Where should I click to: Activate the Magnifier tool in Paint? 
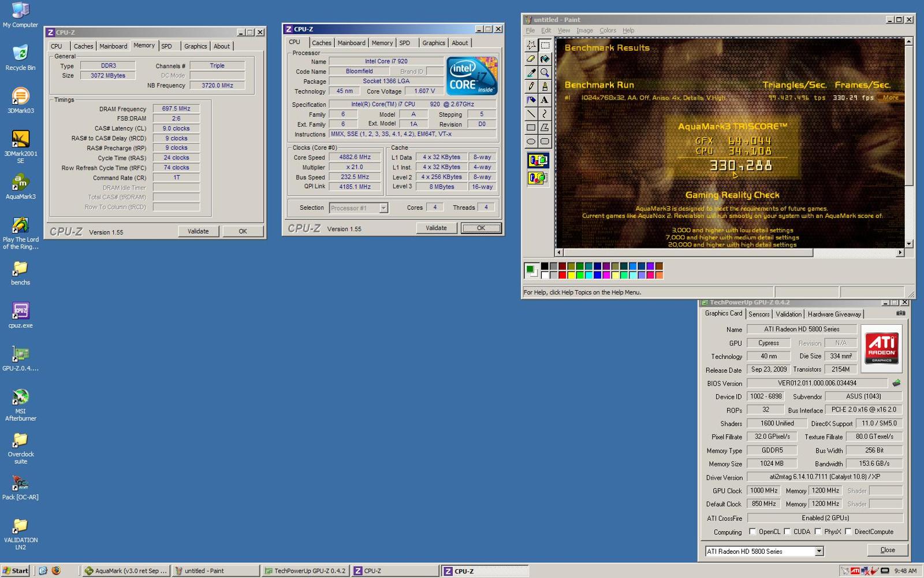tap(545, 73)
